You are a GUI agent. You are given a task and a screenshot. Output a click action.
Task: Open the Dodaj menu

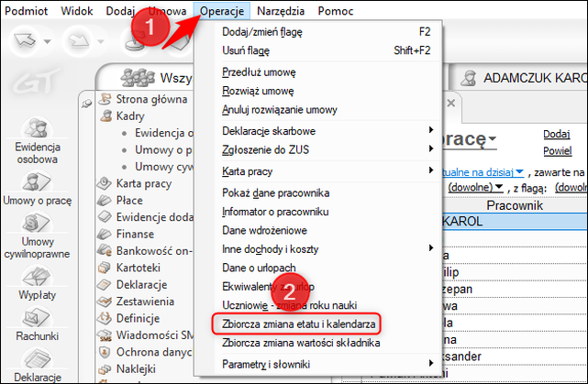(120, 11)
